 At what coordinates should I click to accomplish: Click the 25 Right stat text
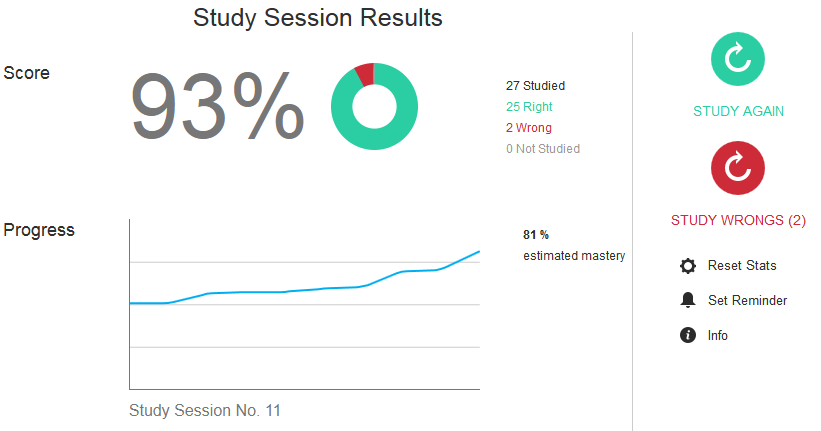pyautogui.click(x=529, y=106)
